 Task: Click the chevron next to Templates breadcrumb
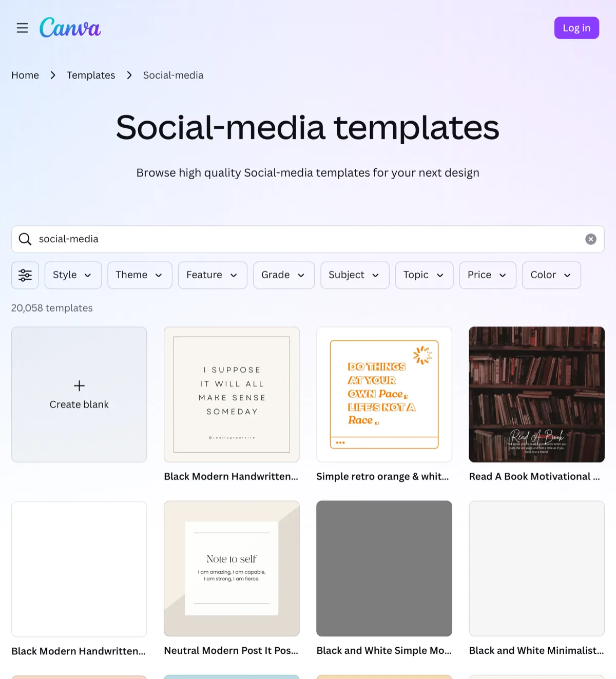click(x=129, y=75)
